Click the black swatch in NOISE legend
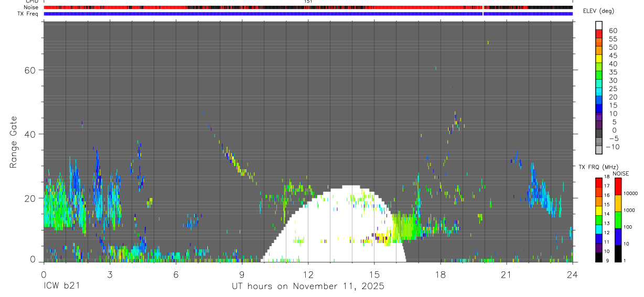 coord(617,254)
